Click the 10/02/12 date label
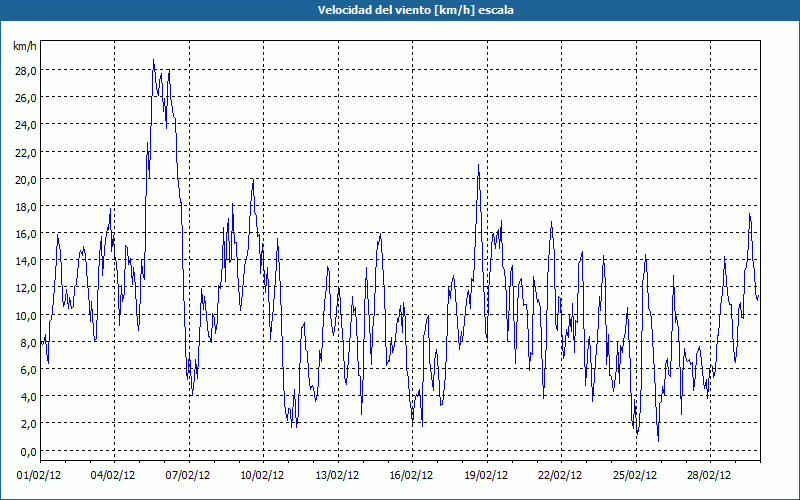 pos(262,475)
